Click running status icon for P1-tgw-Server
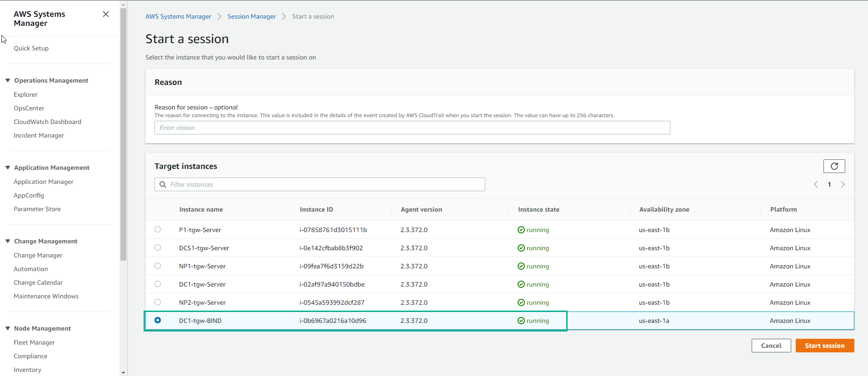Image resolution: width=868 pixels, height=376 pixels. (521, 230)
